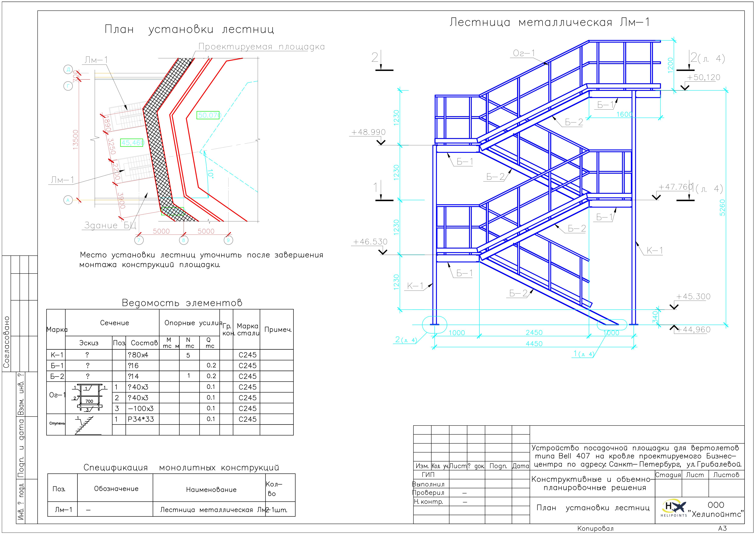This screenshot has height=534, width=756.
Task: Click the section mark '2(л. 4)' beside the top landing
Action: coord(707,59)
